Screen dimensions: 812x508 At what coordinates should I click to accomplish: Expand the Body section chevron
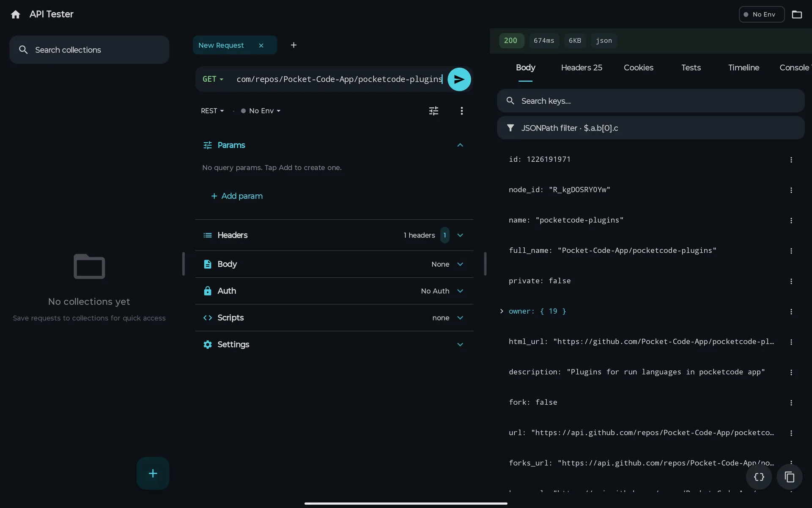460,264
